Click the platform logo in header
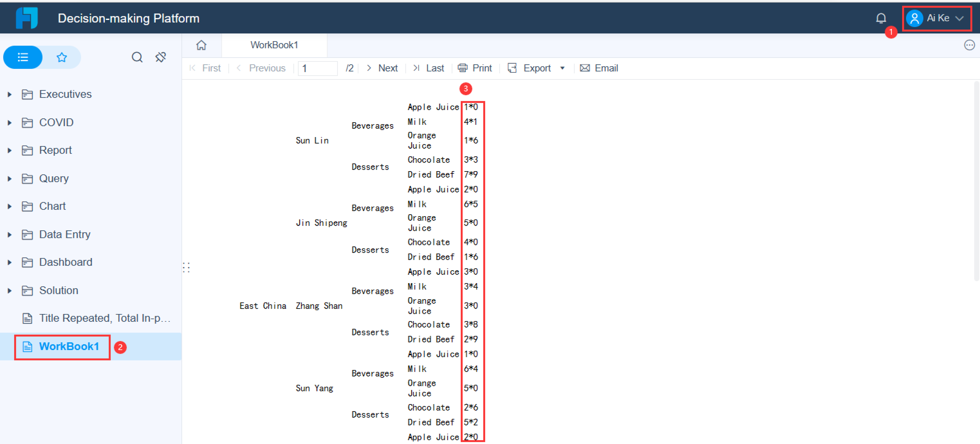 [x=27, y=18]
